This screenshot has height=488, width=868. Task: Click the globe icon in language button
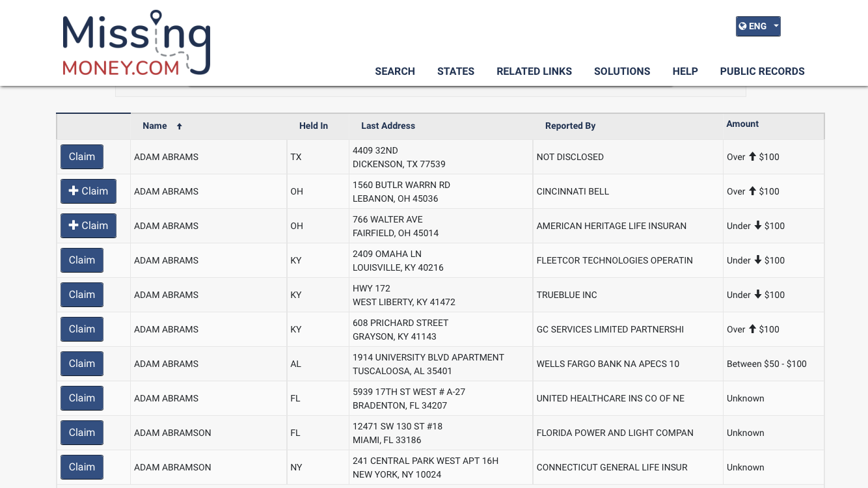(x=742, y=27)
